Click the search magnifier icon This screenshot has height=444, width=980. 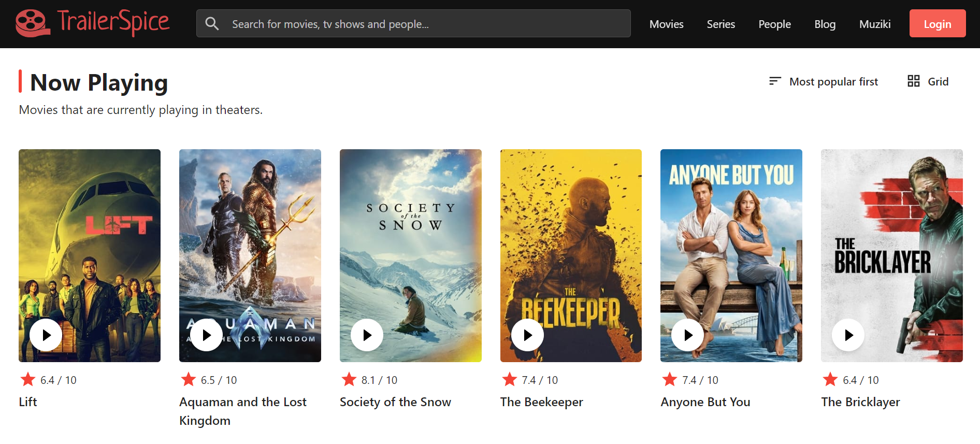(212, 24)
